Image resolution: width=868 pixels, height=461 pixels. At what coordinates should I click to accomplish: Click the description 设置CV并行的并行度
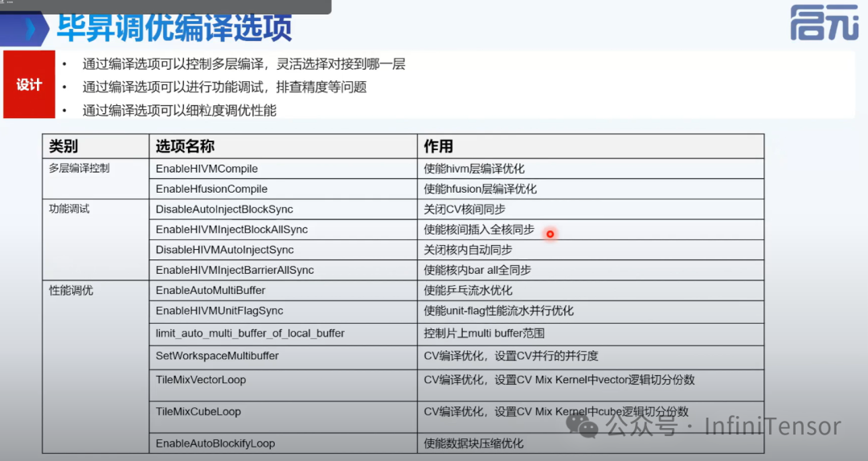click(547, 356)
